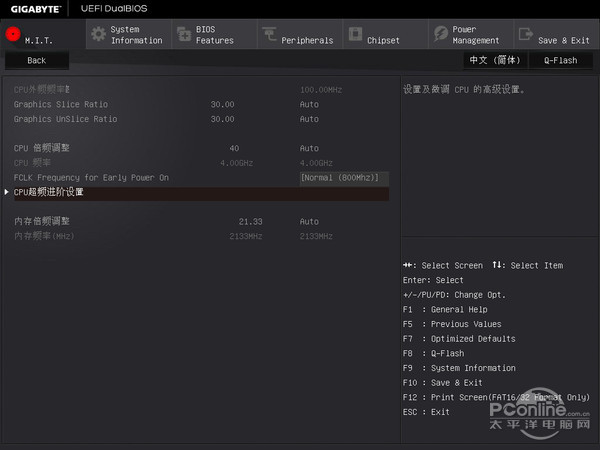Image resolution: width=600 pixels, height=450 pixels.
Task: Launch Q-Flash from the top button
Action: 561,60
